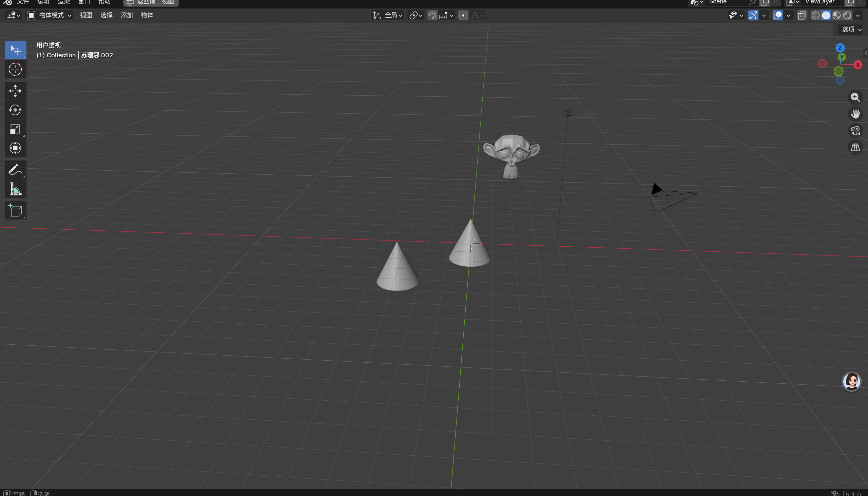The image size is (868, 496).
Task: Toggle camera view with the camera icon
Action: tap(855, 131)
